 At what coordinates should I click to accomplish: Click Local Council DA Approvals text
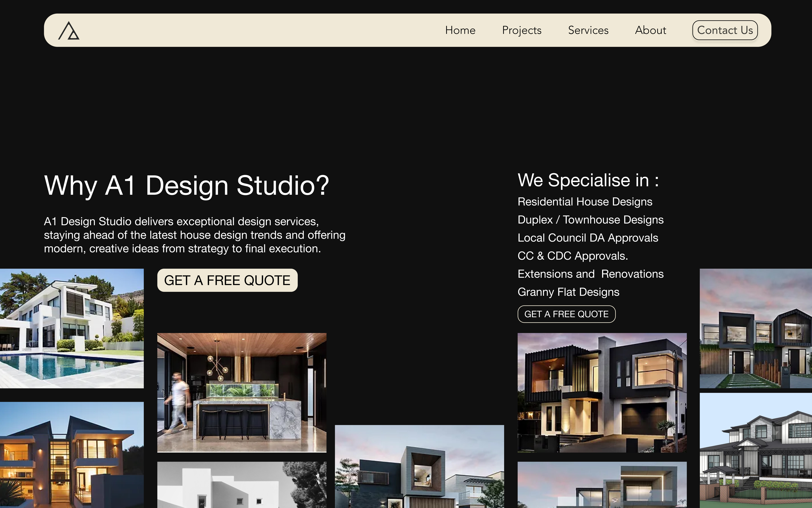coord(588,238)
